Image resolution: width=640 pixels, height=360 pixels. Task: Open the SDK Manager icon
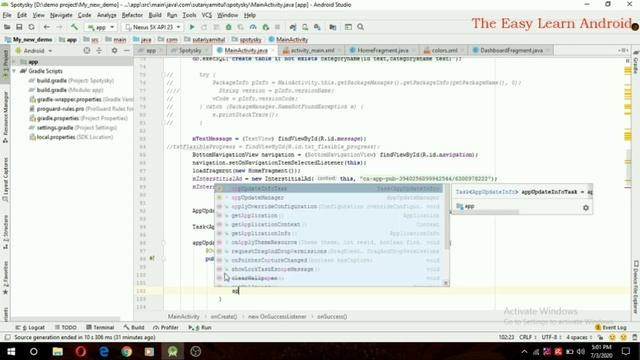click(x=317, y=27)
